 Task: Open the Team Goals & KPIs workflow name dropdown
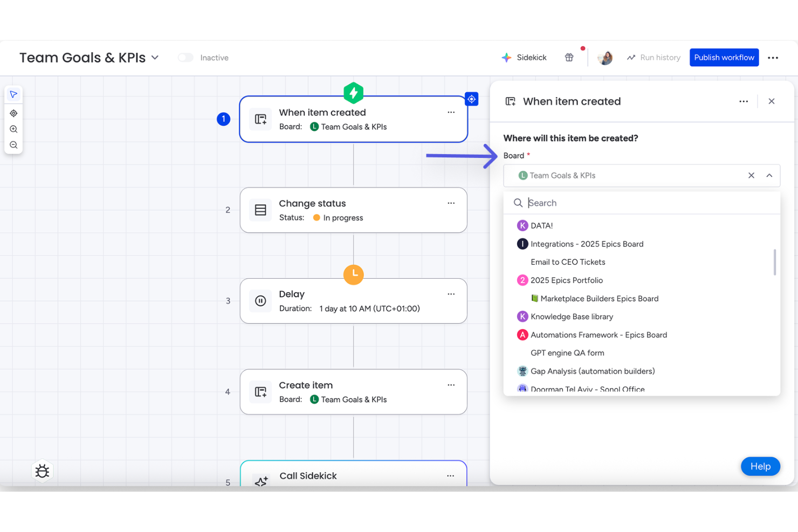pyautogui.click(x=156, y=57)
